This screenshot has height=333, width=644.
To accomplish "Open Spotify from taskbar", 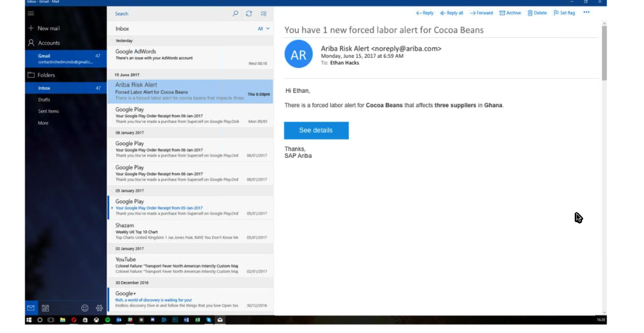I will (108, 320).
